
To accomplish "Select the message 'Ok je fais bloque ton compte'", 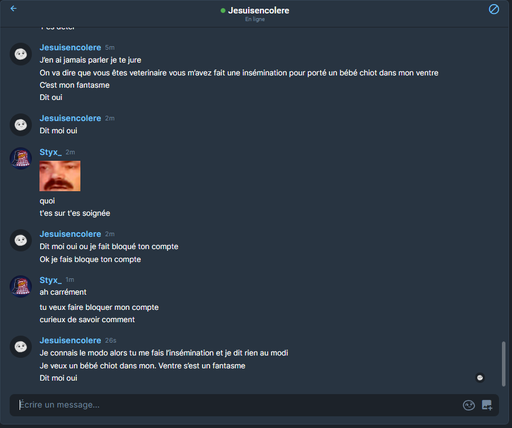I will [x=90, y=259].
